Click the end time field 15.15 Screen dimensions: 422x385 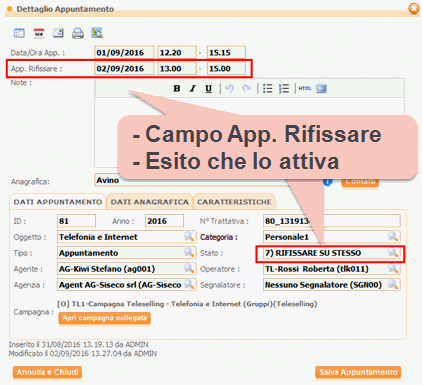click(226, 53)
